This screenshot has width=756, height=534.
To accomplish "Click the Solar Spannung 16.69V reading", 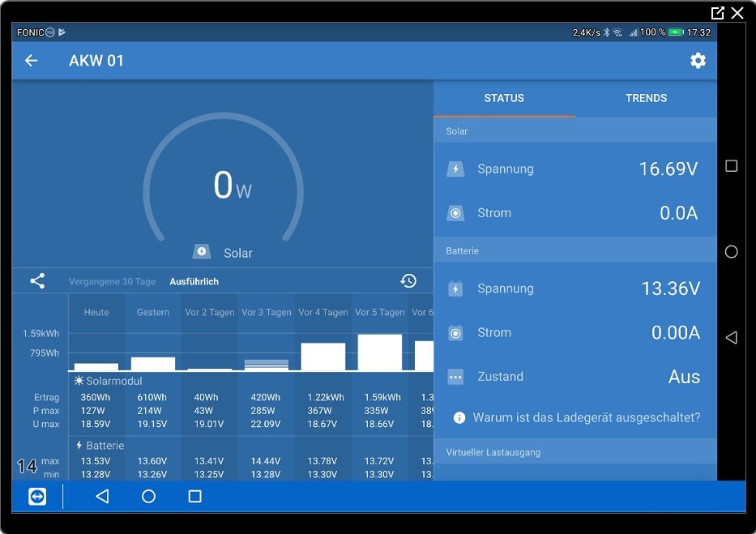I will point(668,169).
